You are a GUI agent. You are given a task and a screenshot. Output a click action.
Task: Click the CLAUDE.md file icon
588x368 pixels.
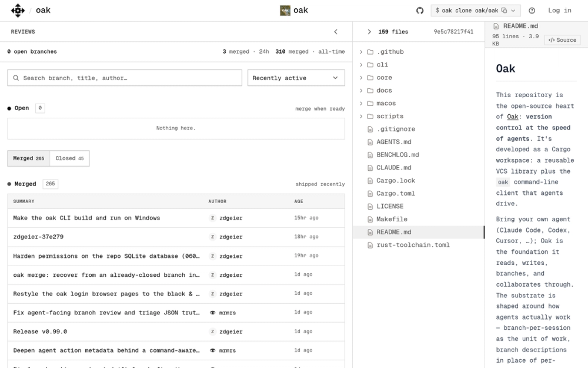point(370,167)
